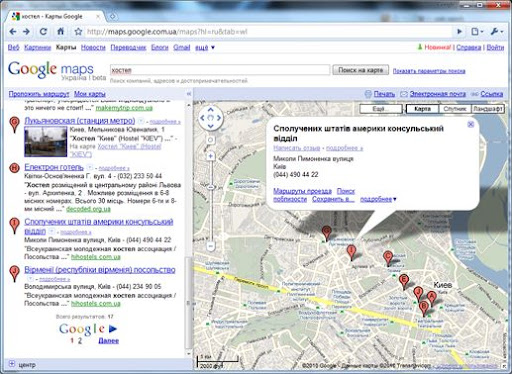
Task: Click the search field containing 'хостел'
Action: pyautogui.click(x=220, y=70)
